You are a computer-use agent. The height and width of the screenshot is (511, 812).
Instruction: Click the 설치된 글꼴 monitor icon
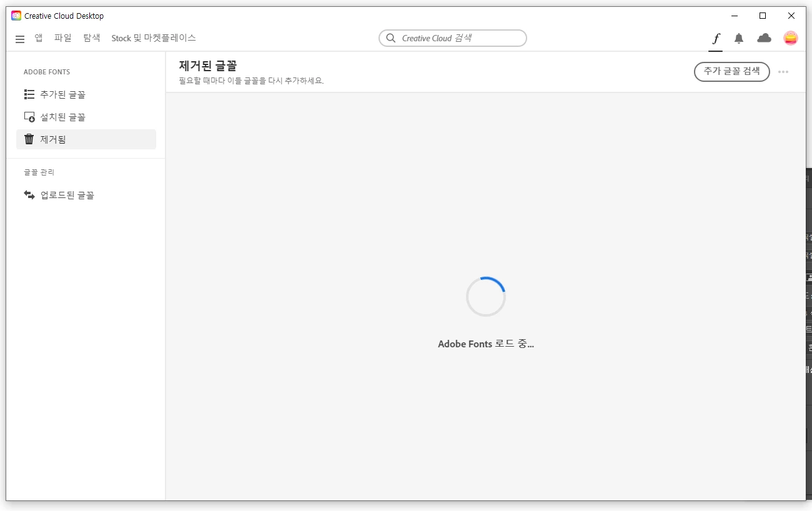coord(29,117)
